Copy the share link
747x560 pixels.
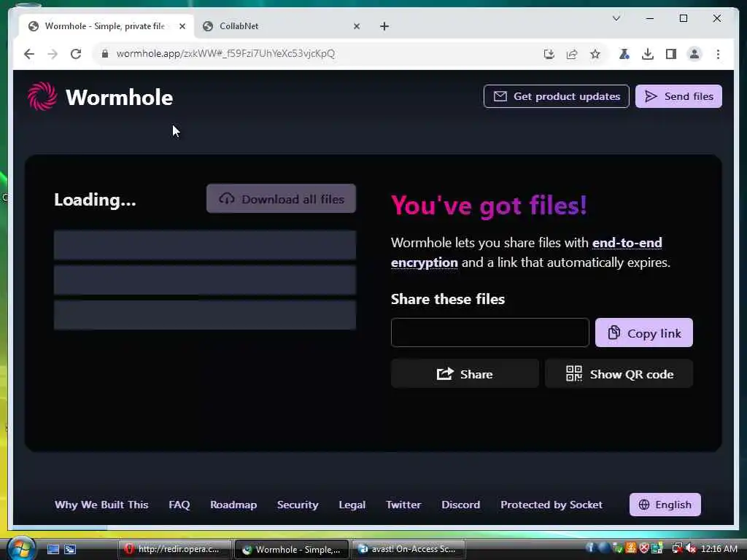643,332
